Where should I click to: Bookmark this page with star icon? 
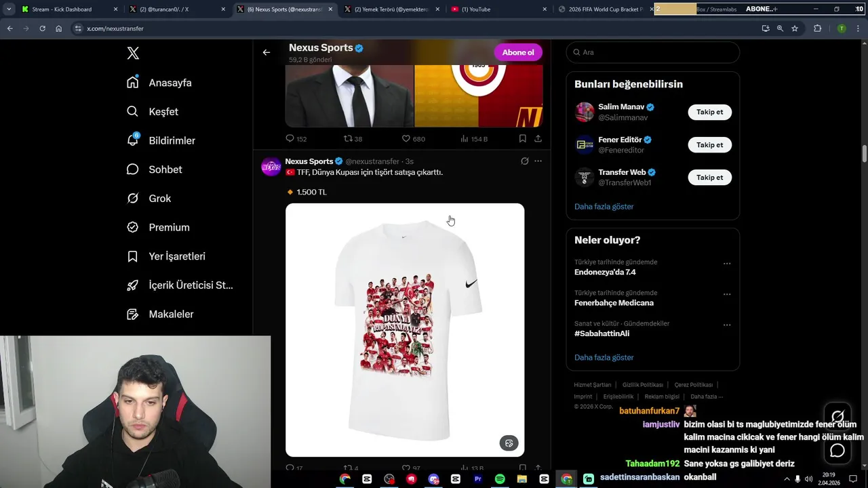coord(795,28)
